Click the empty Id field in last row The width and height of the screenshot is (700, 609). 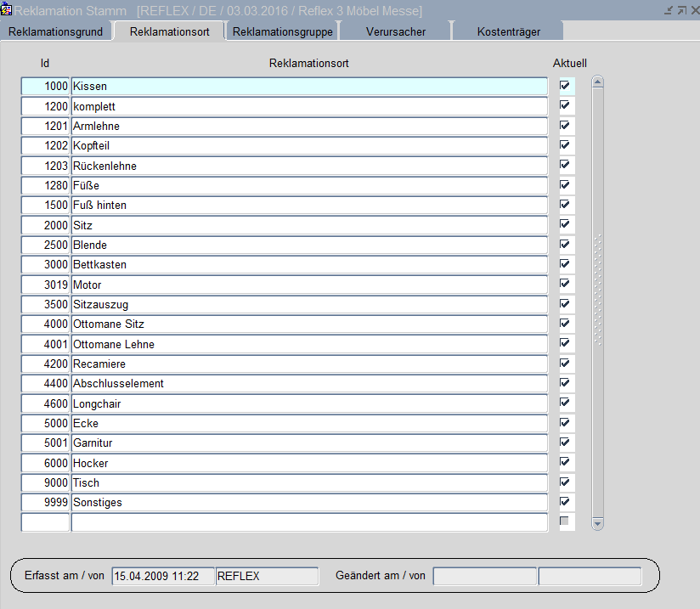pyautogui.click(x=45, y=522)
